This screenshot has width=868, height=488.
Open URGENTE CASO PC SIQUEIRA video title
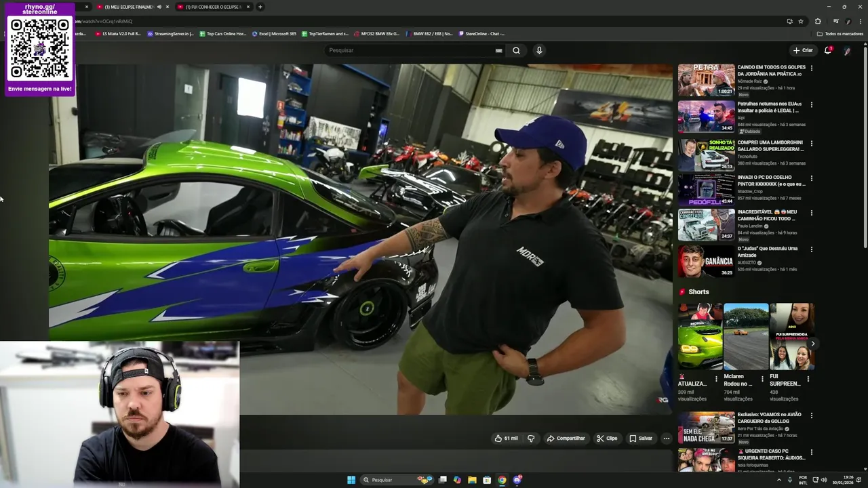click(771, 454)
